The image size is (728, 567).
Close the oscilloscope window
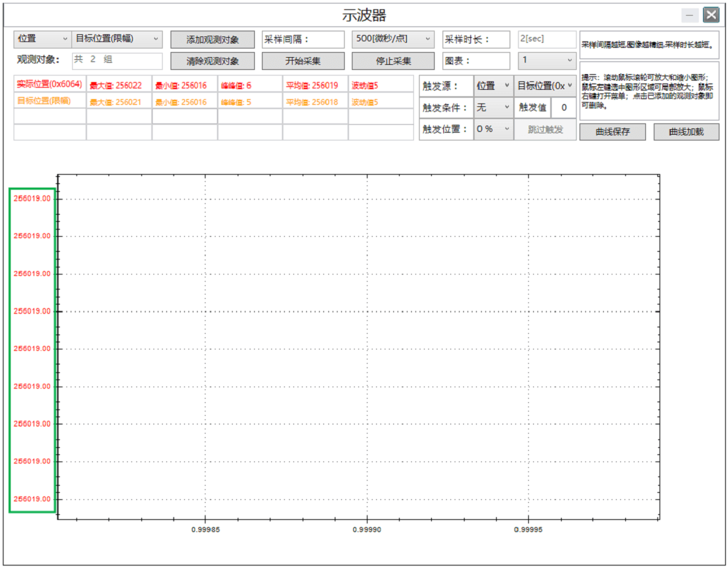(x=710, y=15)
